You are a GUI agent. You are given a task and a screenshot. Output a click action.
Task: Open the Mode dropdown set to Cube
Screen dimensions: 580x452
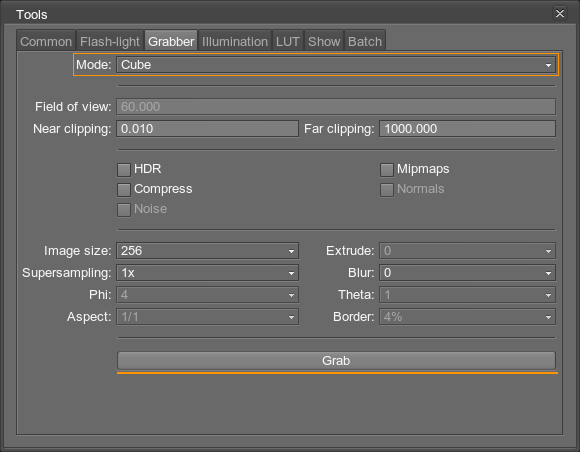336,65
